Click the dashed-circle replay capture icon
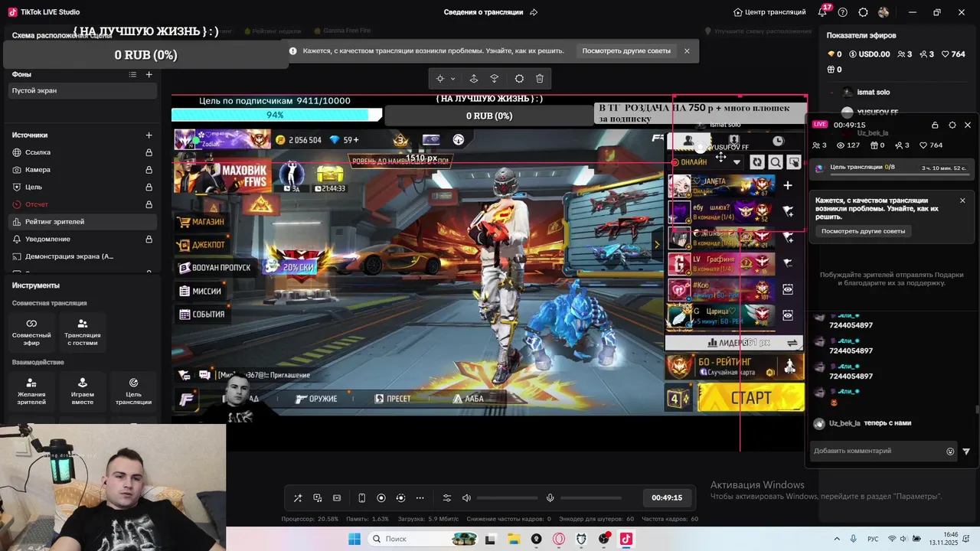 [x=400, y=498]
